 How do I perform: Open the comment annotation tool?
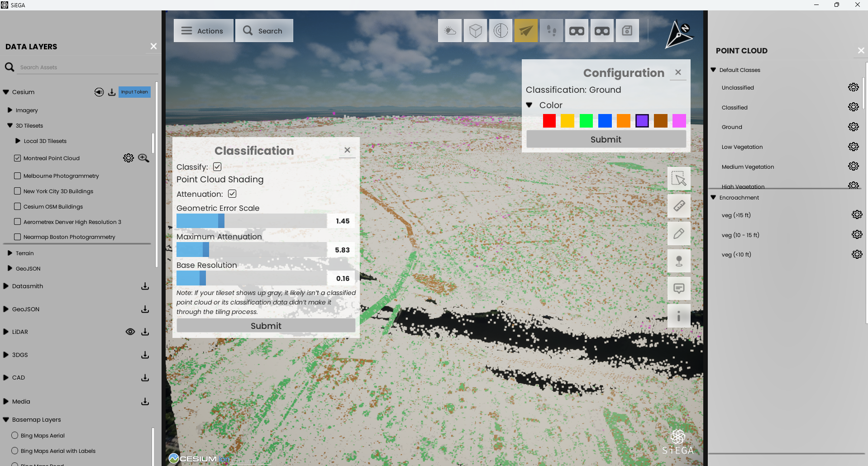point(679,289)
